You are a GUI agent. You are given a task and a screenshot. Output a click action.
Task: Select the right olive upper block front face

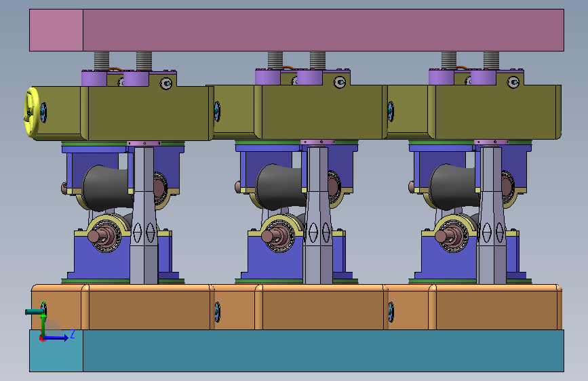pyautogui.click(x=495, y=112)
